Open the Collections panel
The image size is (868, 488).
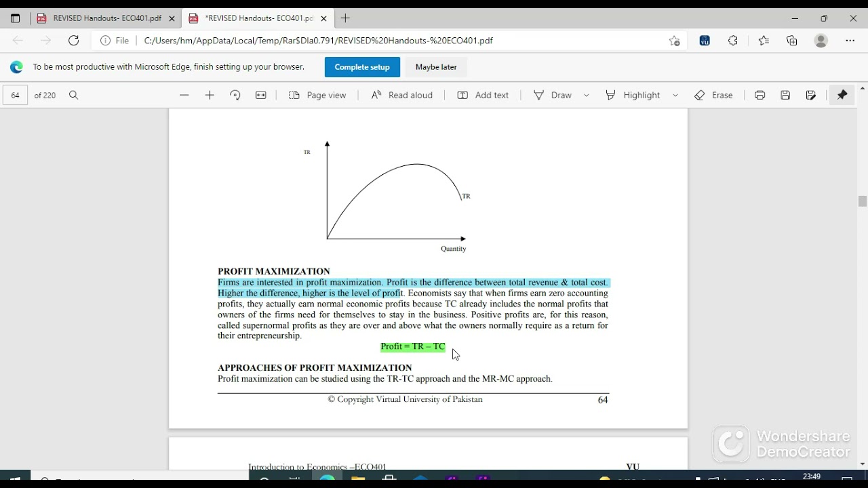point(792,41)
